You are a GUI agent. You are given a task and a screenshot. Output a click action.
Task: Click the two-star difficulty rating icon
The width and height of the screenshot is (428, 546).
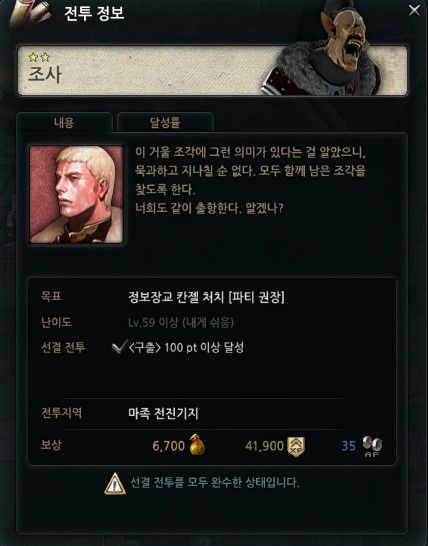tap(39, 57)
